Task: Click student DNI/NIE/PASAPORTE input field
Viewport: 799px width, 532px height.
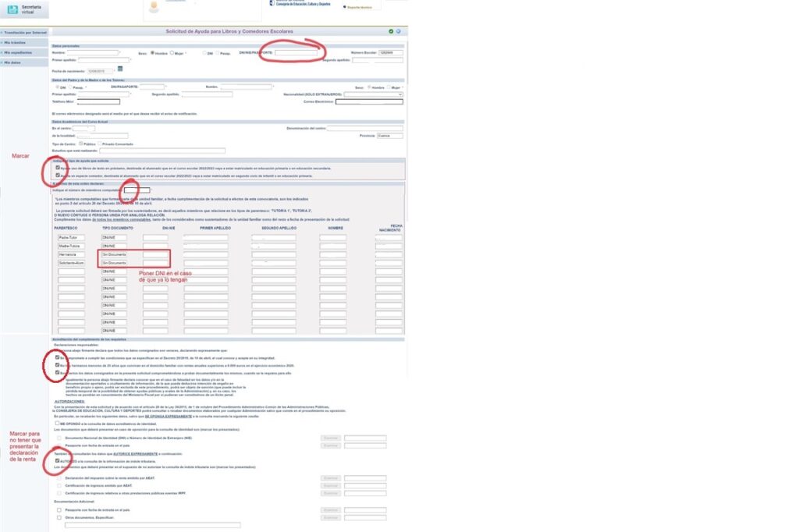Action: click(x=296, y=52)
